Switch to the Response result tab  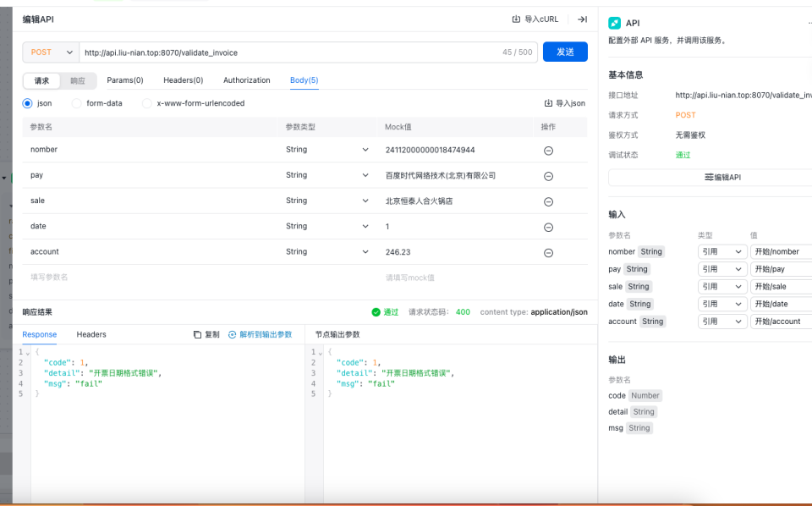coord(40,334)
